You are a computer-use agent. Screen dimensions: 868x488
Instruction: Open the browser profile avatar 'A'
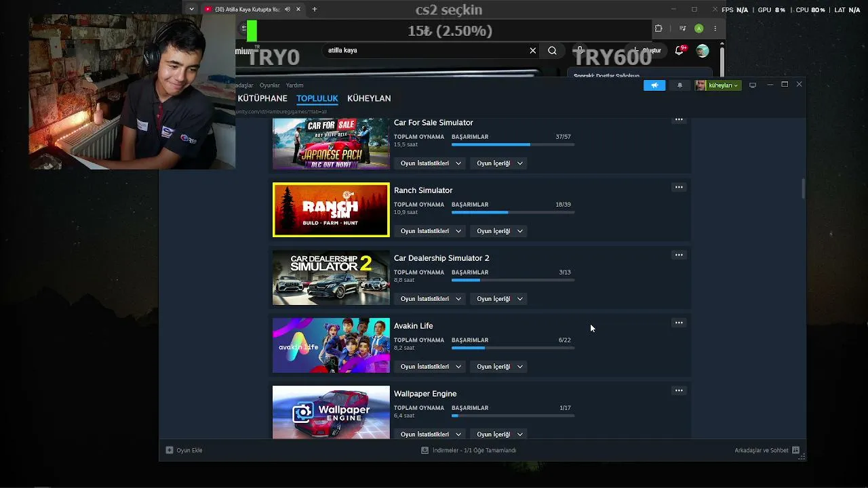pos(698,28)
